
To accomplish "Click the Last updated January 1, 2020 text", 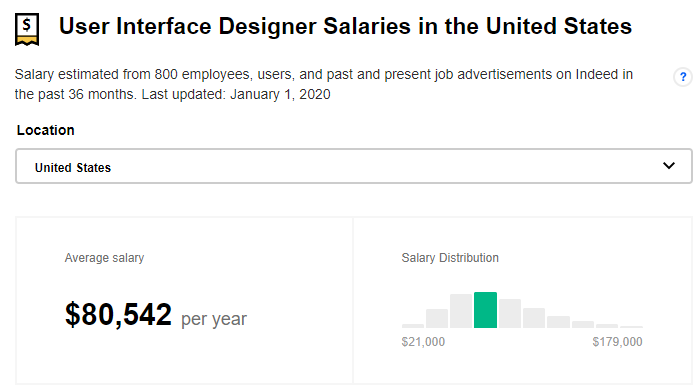I will click(236, 94).
